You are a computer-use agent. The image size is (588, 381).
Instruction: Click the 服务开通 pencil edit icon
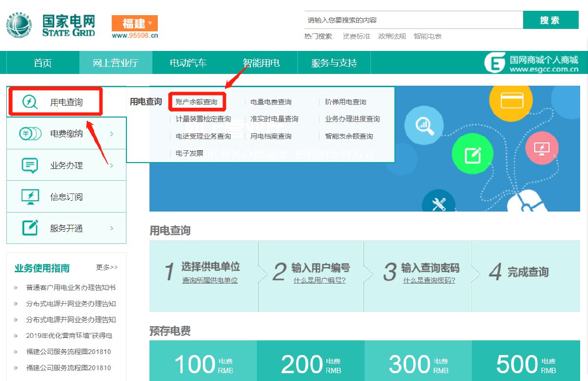[30, 228]
